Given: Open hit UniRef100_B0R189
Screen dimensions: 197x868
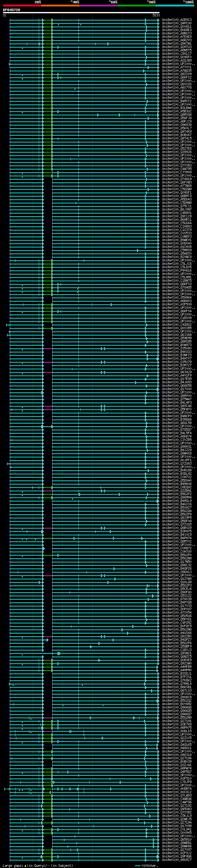Looking at the screenshot, I should pyautogui.click(x=177, y=470).
